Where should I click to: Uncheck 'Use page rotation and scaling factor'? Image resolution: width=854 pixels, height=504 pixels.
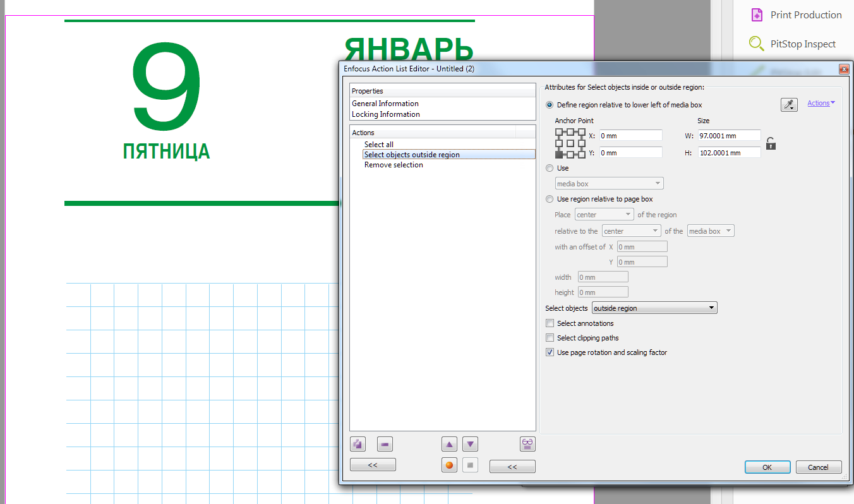[x=550, y=352]
